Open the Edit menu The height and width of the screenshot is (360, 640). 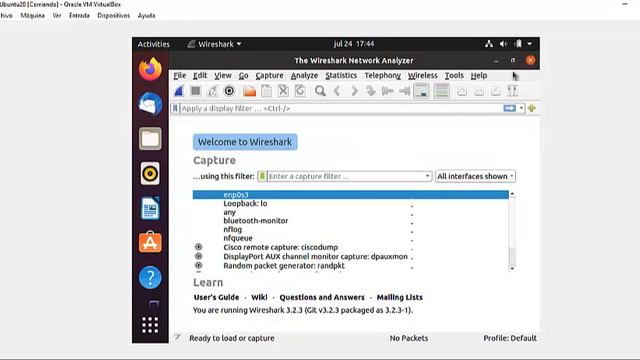pos(200,76)
